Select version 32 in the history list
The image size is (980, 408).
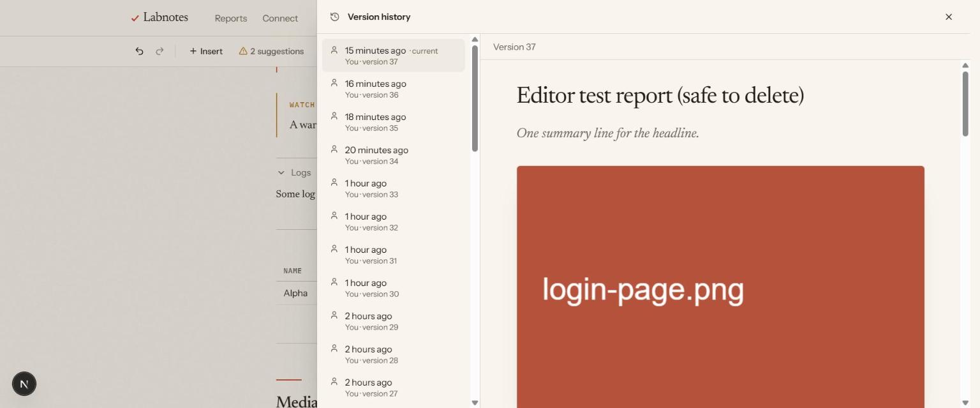tap(394, 222)
